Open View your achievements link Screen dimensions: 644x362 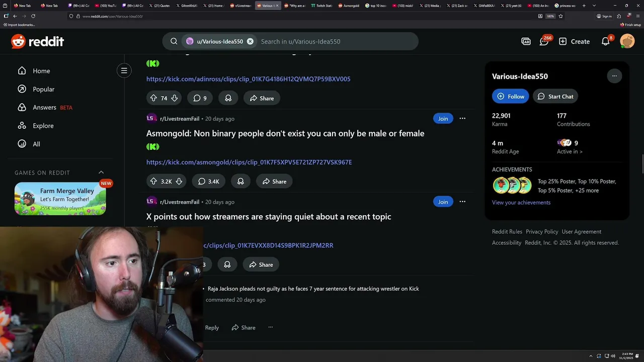pos(521,203)
